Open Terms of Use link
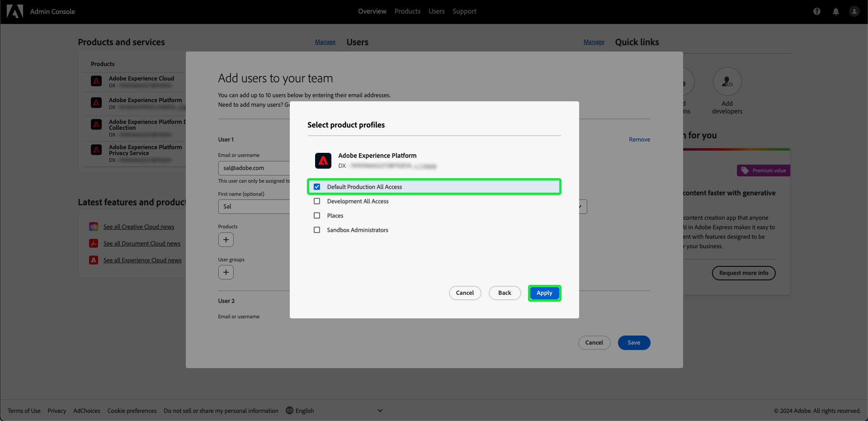 pyautogui.click(x=24, y=411)
